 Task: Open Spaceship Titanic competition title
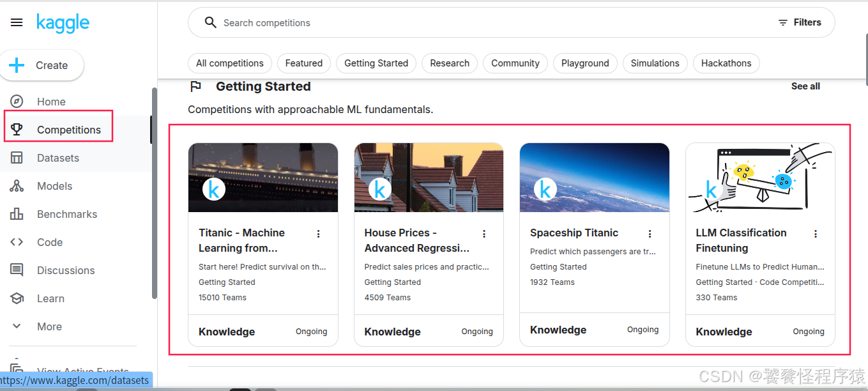point(574,233)
